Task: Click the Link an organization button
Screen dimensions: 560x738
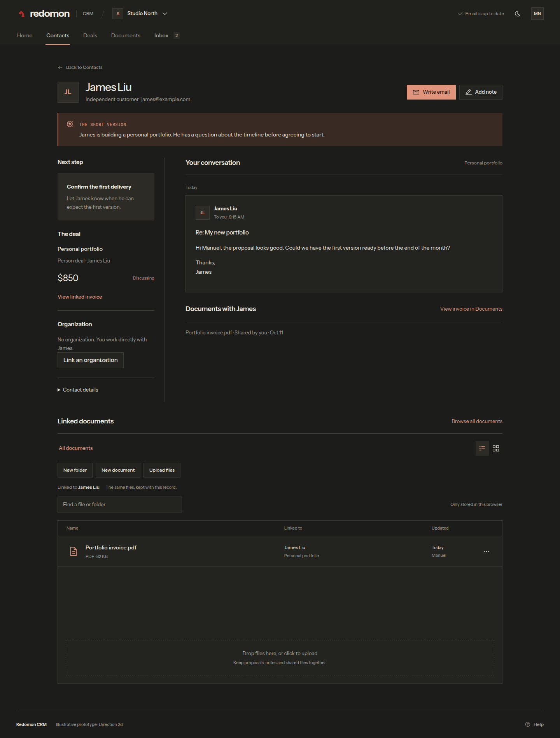Action: pos(91,360)
